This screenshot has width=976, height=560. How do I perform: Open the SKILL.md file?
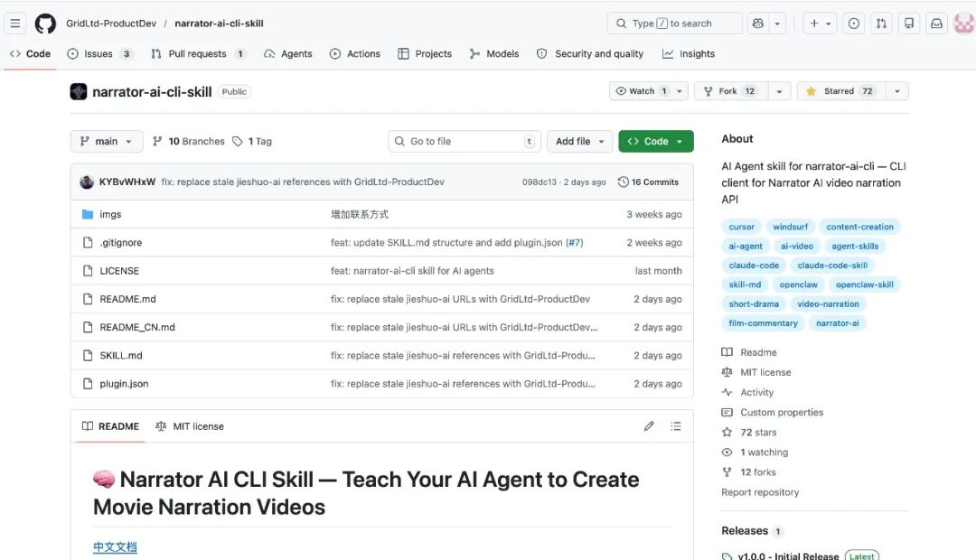(x=121, y=356)
